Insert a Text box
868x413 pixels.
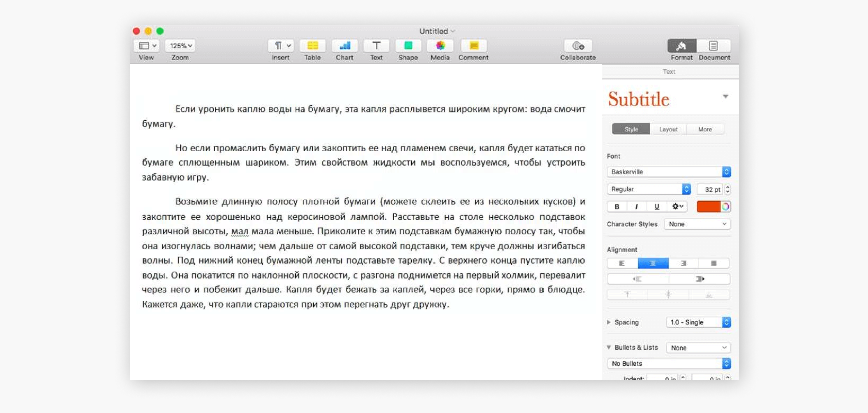[x=376, y=46]
